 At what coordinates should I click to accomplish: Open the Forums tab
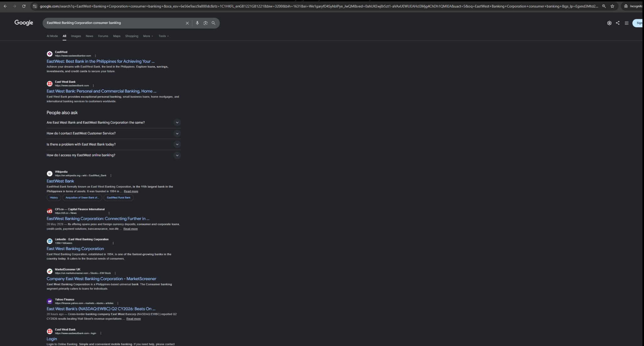point(103,36)
